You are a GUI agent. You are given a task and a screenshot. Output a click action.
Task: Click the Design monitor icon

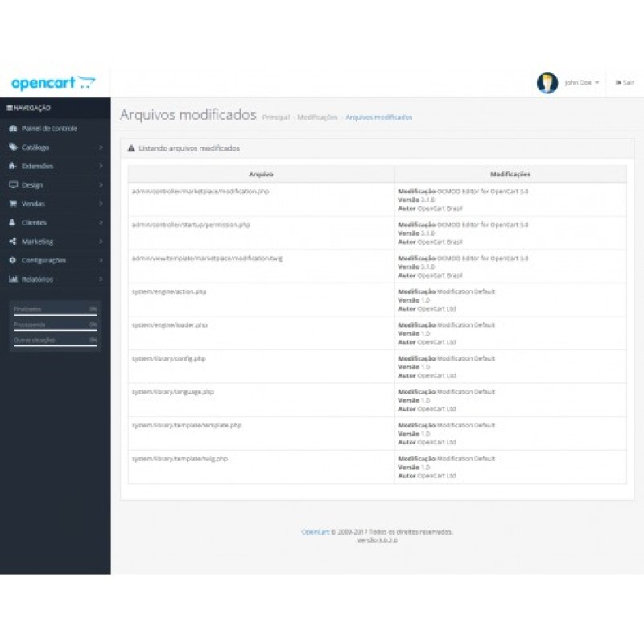coord(13,185)
